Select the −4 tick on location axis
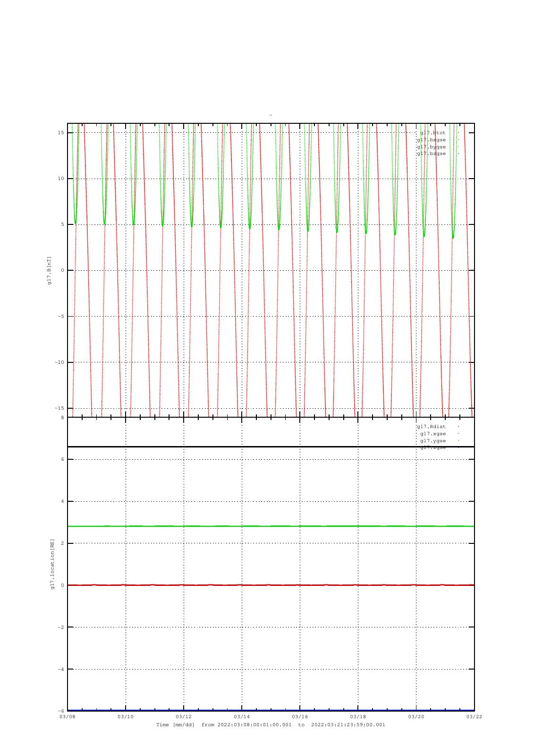534x756 pixels. coord(61,670)
